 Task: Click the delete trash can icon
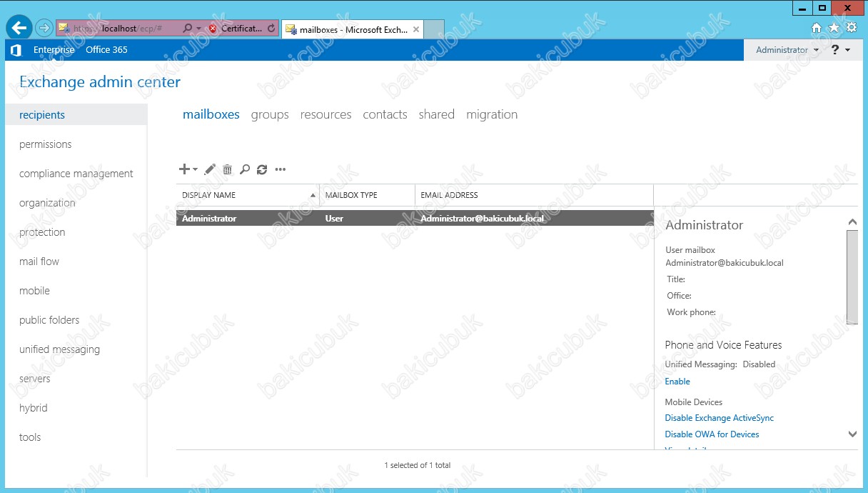227,169
